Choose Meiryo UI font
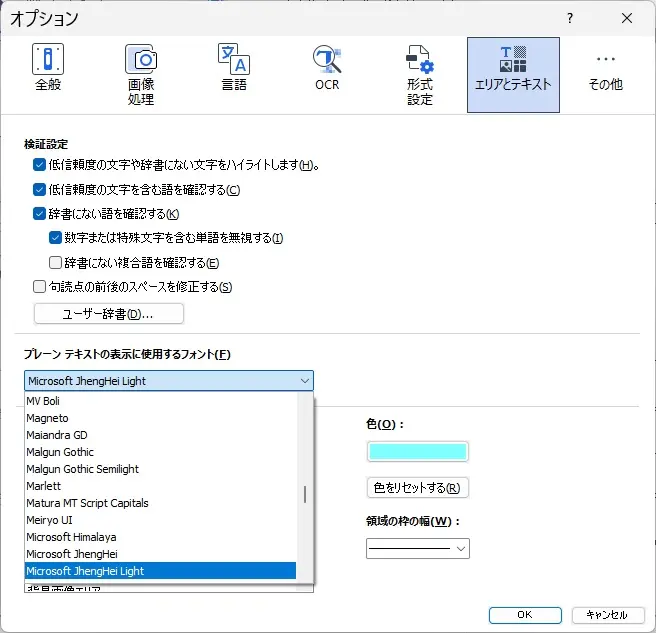Image resolution: width=656 pixels, height=633 pixels. click(161, 520)
